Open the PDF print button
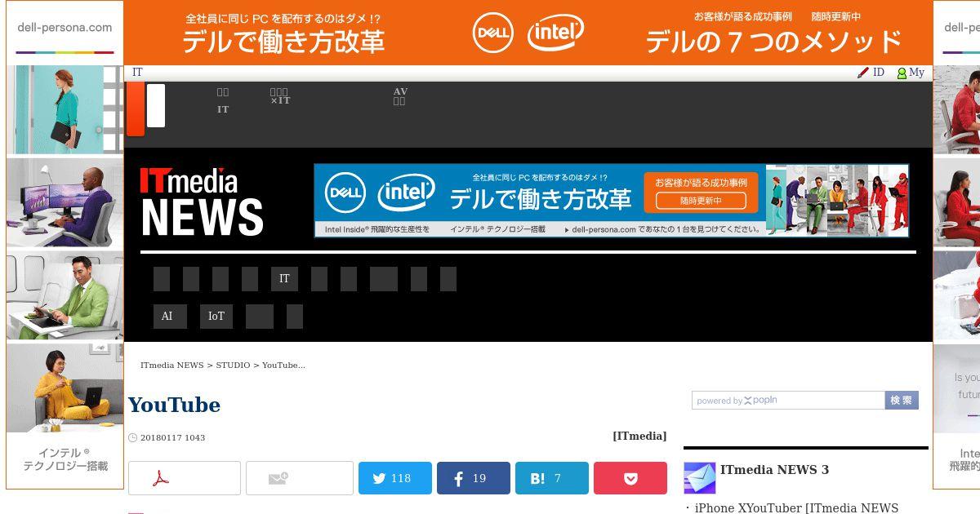Viewport: 980px width, 514px height. click(x=185, y=478)
